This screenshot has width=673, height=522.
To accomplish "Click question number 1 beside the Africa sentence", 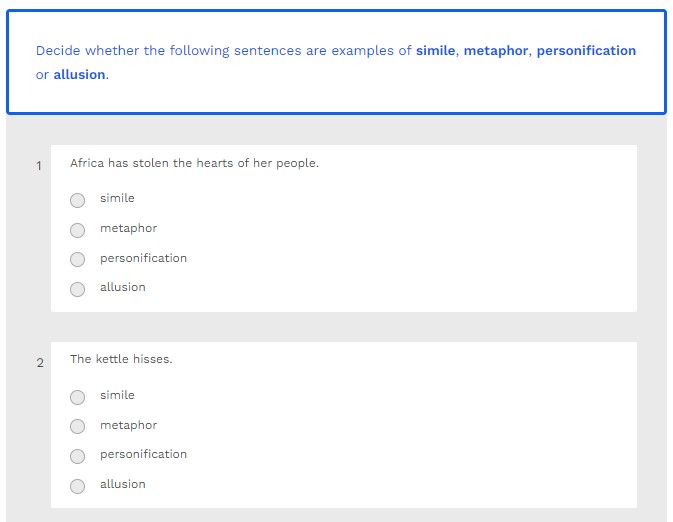I will [x=39, y=166].
